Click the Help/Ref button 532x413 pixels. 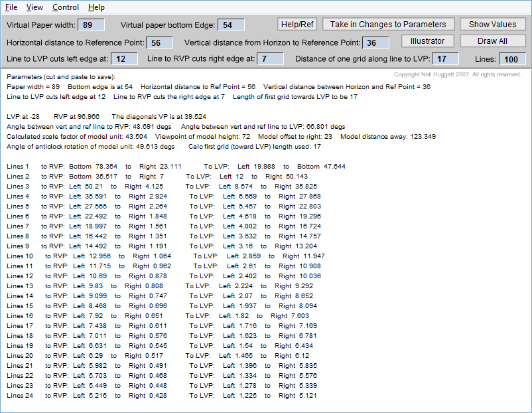pos(297,25)
